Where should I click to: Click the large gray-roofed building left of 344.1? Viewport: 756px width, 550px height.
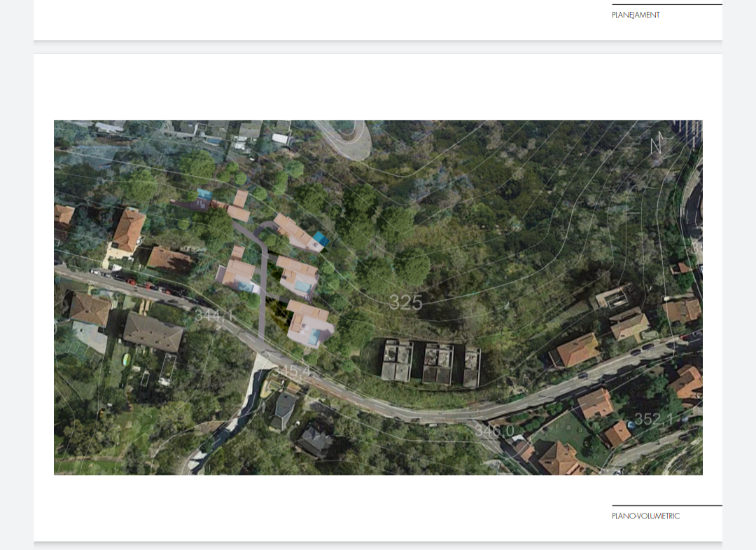pyautogui.click(x=153, y=332)
